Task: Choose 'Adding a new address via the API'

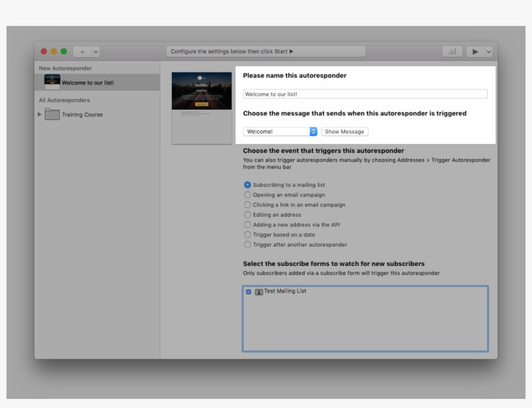Action: 247,225
